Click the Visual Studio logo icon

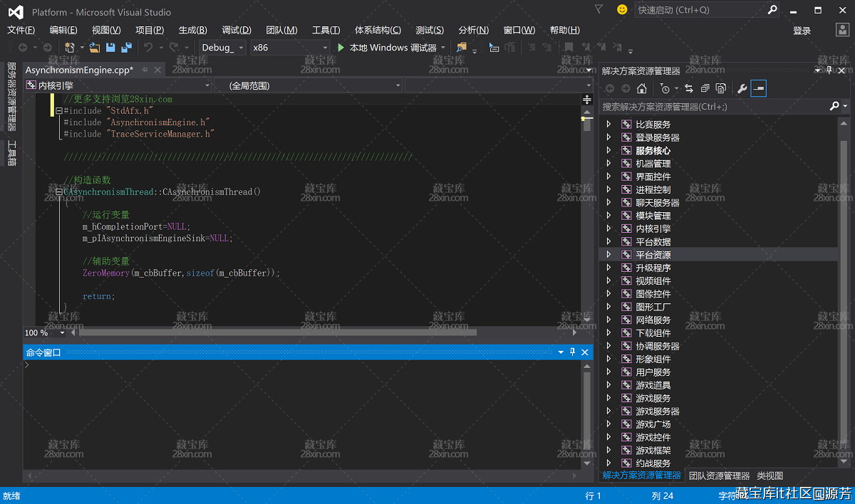tap(16, 11)
